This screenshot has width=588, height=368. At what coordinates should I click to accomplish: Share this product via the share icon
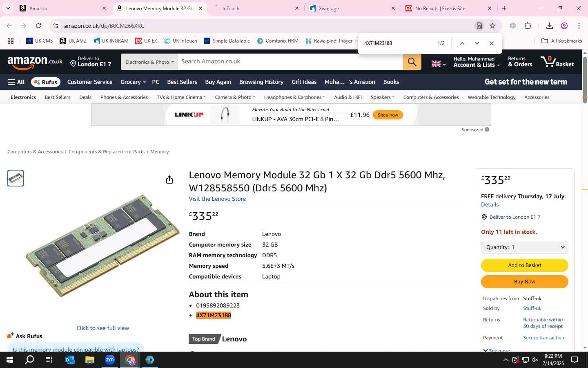pyautogui.click(x=169, y=180)
